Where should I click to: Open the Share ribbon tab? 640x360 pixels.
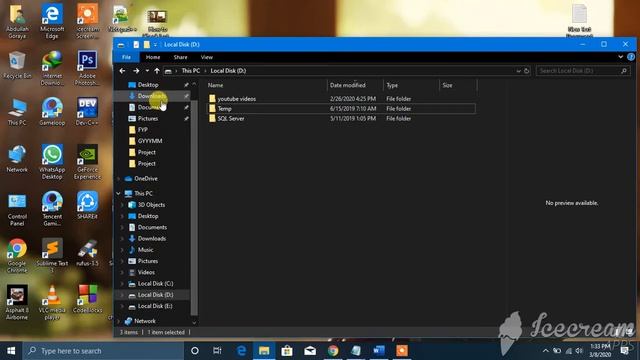pyautogui.click(x=180, y=57)
